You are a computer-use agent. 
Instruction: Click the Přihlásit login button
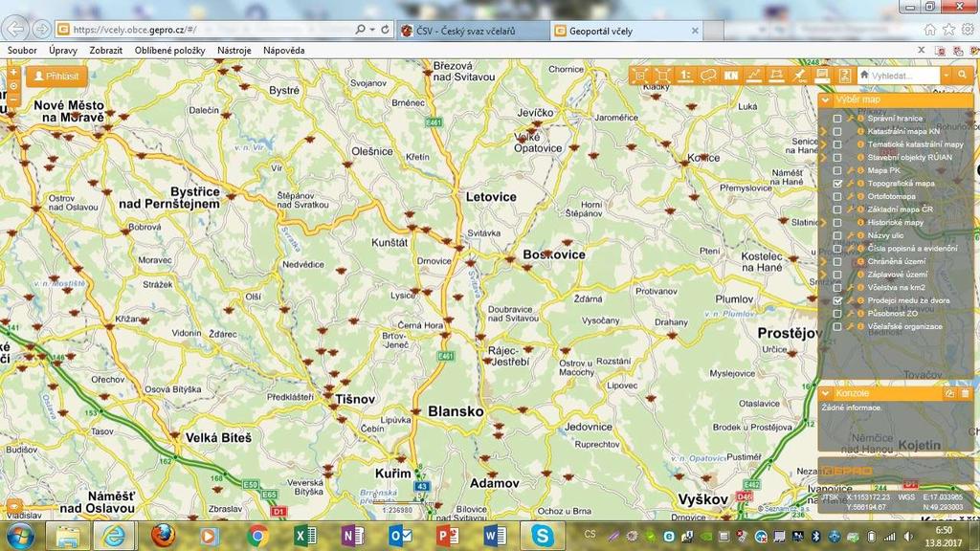[x=56, y=77]
